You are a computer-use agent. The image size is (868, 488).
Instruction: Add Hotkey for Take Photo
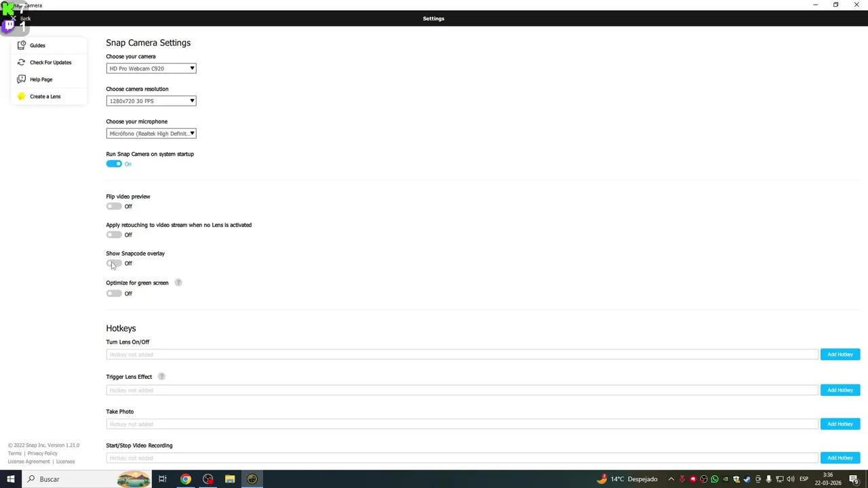(x=840, y=424)
